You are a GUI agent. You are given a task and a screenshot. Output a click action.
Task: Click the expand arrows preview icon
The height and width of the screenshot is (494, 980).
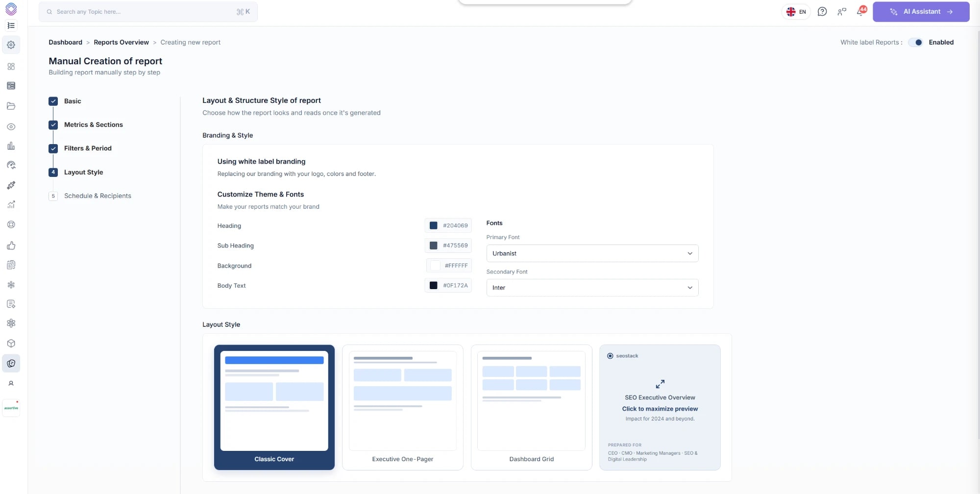(x=660, y=384)
